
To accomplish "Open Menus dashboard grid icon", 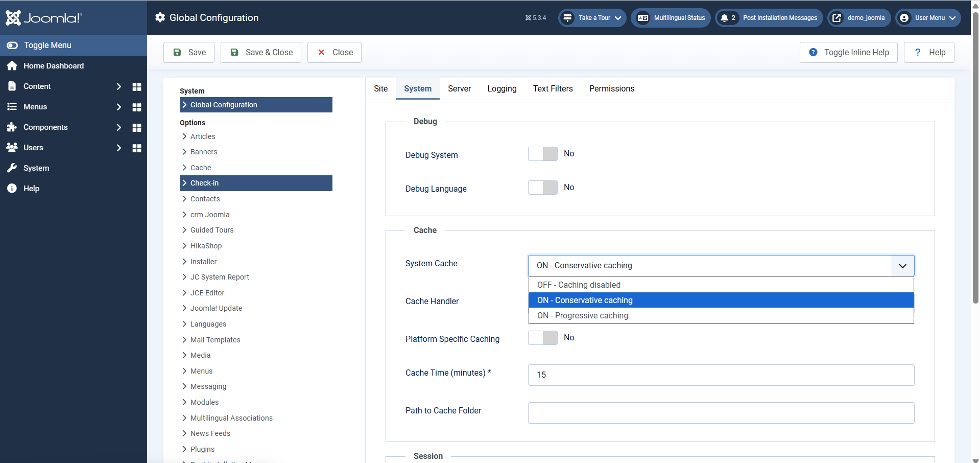I will click(x=136, y=107).
